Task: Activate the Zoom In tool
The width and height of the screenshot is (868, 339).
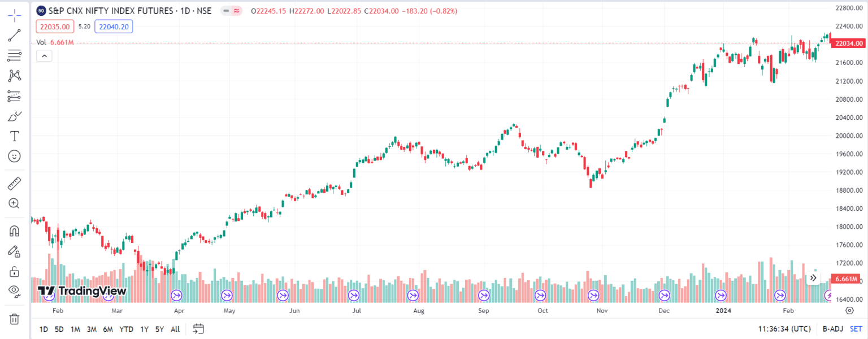Action: pos(15,203)
